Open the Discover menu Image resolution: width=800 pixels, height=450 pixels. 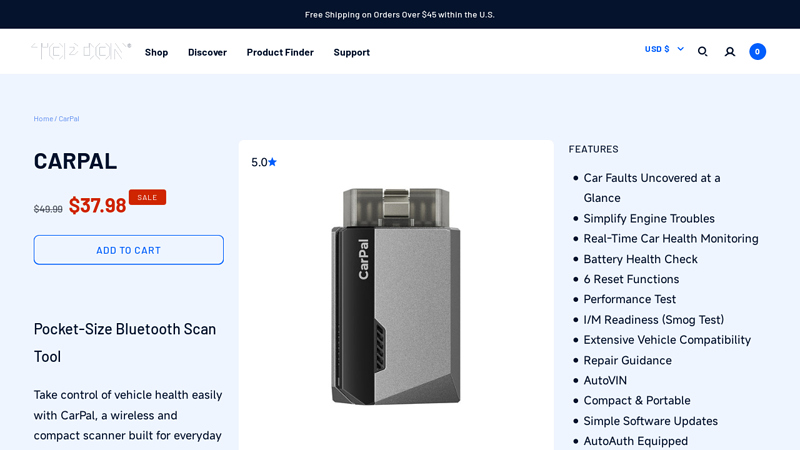pyautogui.click(x=207, y=52)
